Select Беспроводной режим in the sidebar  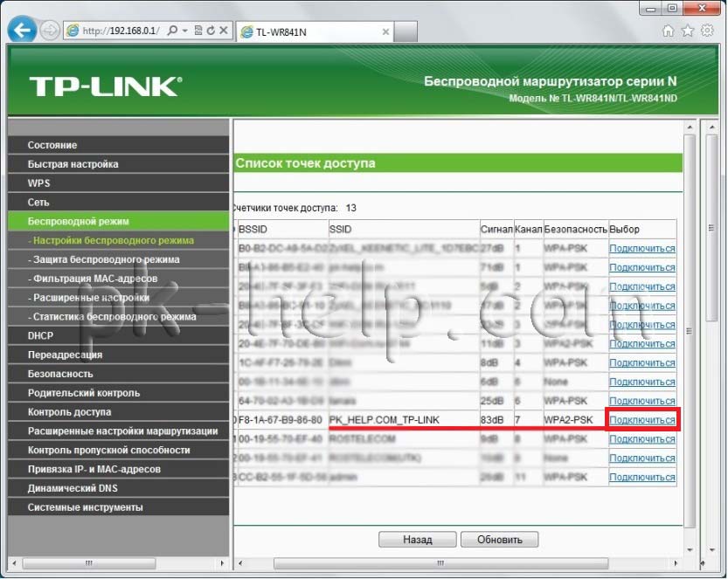(x=118, y=221)
